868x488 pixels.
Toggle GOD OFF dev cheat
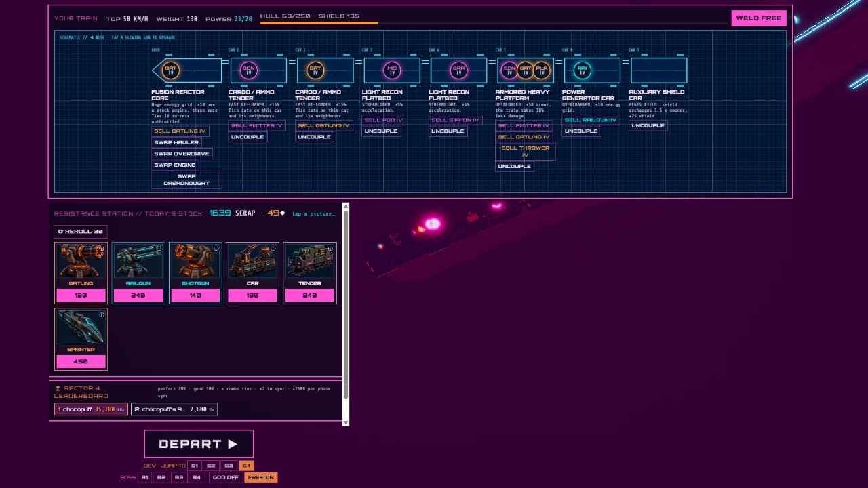pyautogui.click(x=226, y=477)
